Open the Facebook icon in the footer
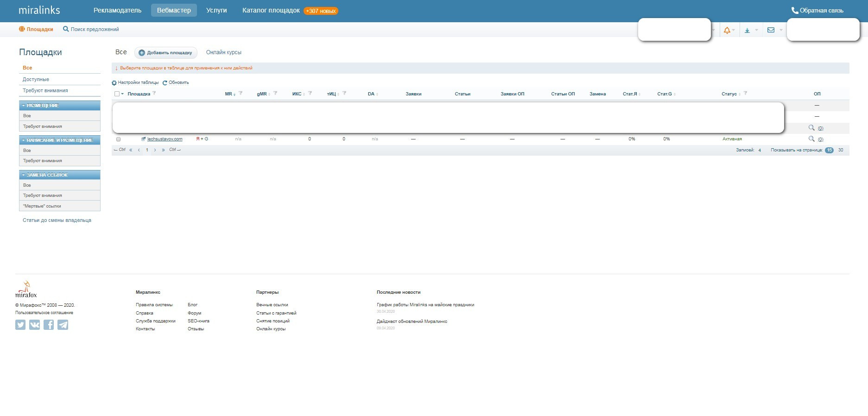The width and height of the screenshot is (868, 416). (x=49, y=325)
